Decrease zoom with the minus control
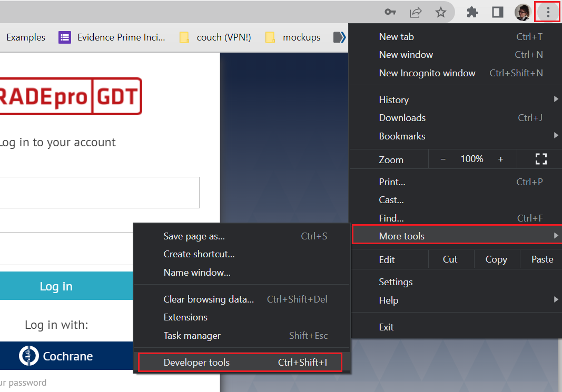Screen dimensions: 562x392 443,158
